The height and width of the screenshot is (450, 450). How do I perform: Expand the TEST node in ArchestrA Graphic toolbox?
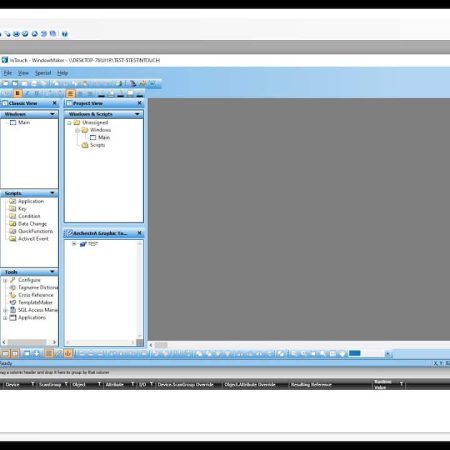pos(74,244)
